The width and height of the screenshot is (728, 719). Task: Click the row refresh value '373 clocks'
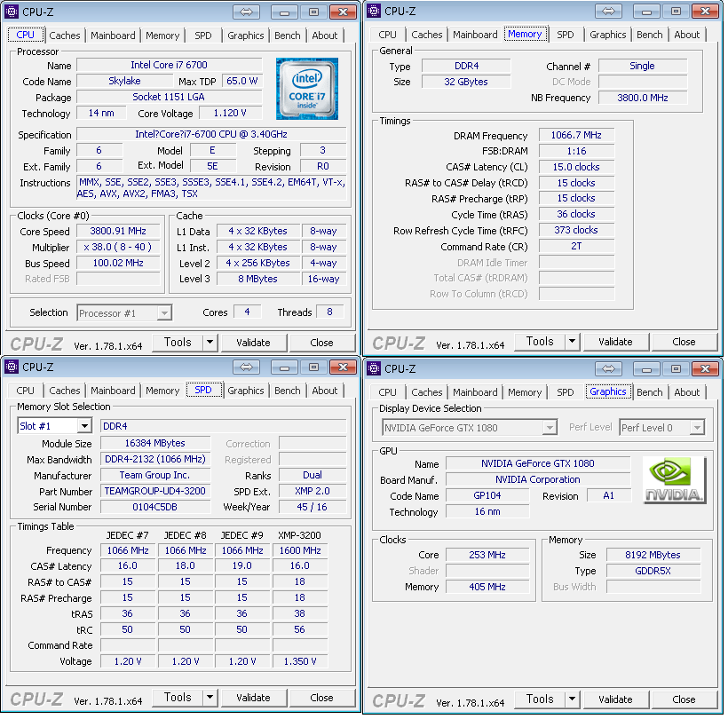(576, 230)
